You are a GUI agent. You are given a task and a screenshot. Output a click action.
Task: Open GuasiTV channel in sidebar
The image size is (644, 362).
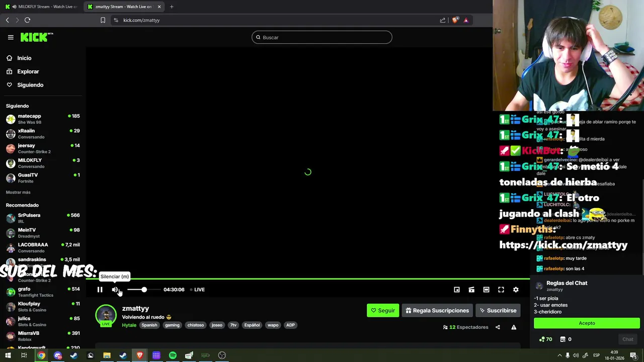point(43,178)
